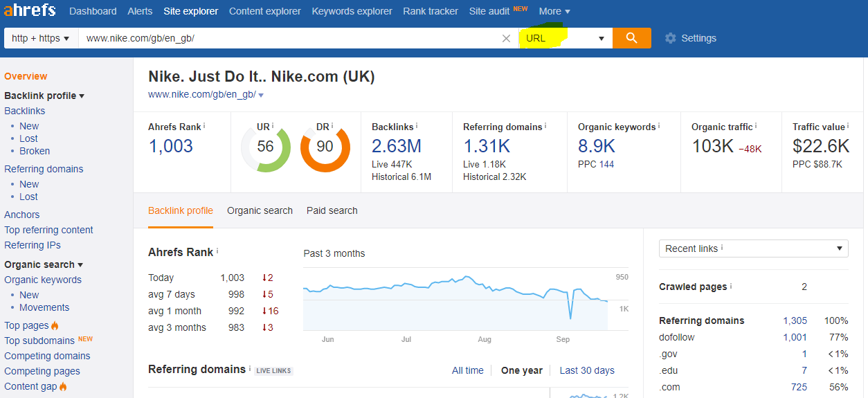Click LIVE LINKS badge beside Referring domains
Screen dimensions: 868x398
tap(273, 371)
